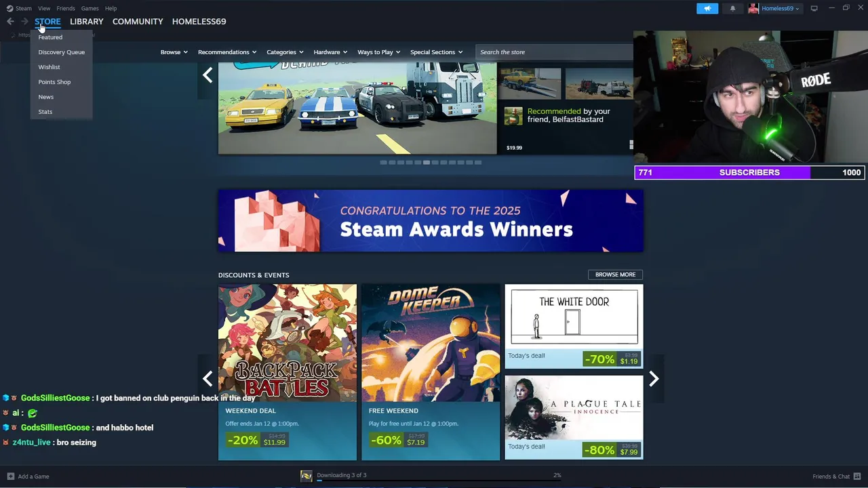Viewport: 868px width, 488px height.
Task: Click the main featured game image with cars
Action: click(357, 108)
